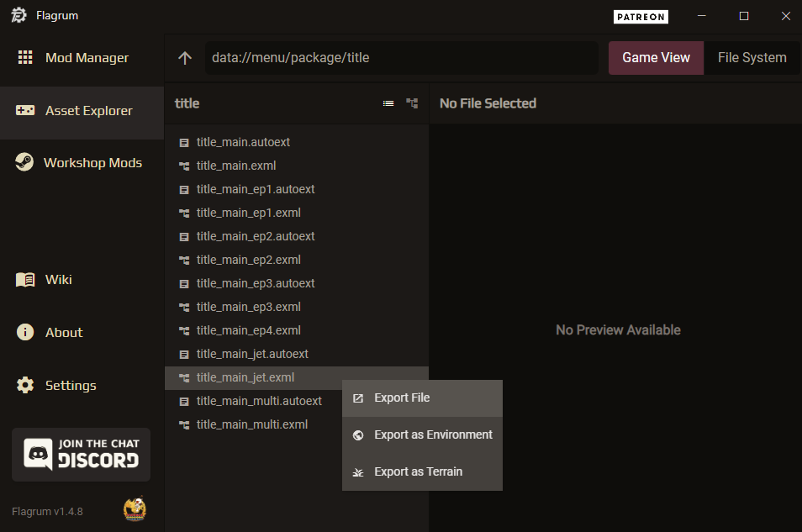Click the Flagrum logo icon

click(x=19, y=15)
